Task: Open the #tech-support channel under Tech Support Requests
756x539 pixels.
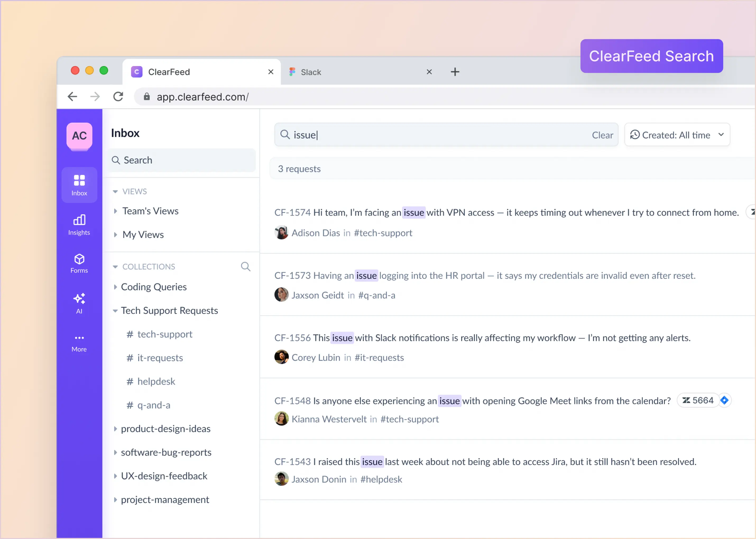Action: pos(164,334)
